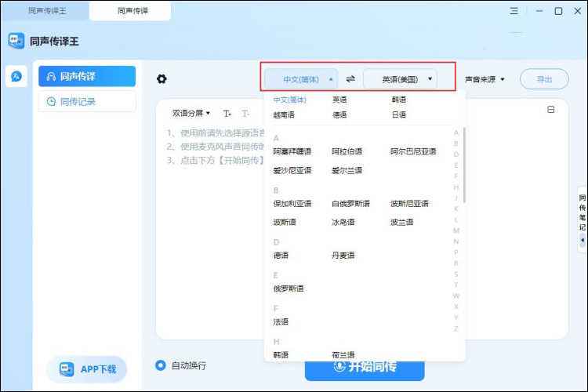Viewport: 588px width, 392px height.
Task: Jump to letter M in alphabet index
Action: 456,230
